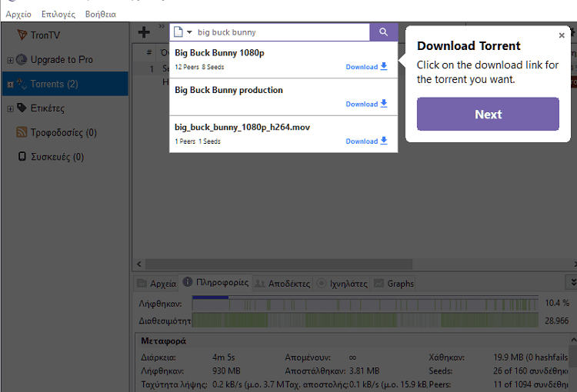This screenshot has height=392, width=577.
Task: Click the torrent list horizontal scrollbar thumb
Action: click(278, 264)
